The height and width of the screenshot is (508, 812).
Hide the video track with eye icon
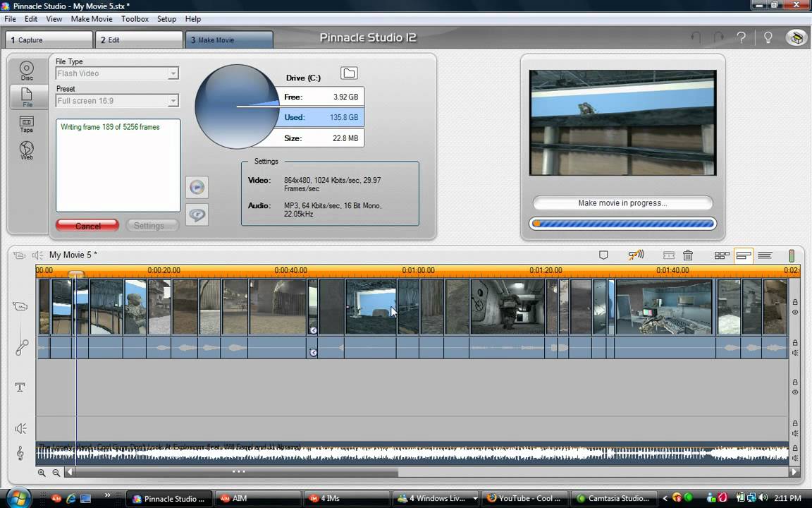pyautogui.click(x=795, y=312)
